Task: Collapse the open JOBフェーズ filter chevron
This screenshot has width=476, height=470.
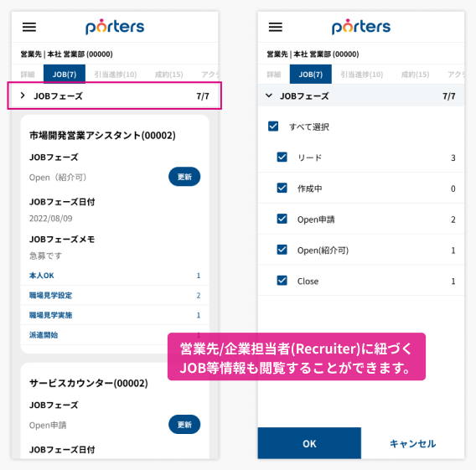Action: coord(269,96)
